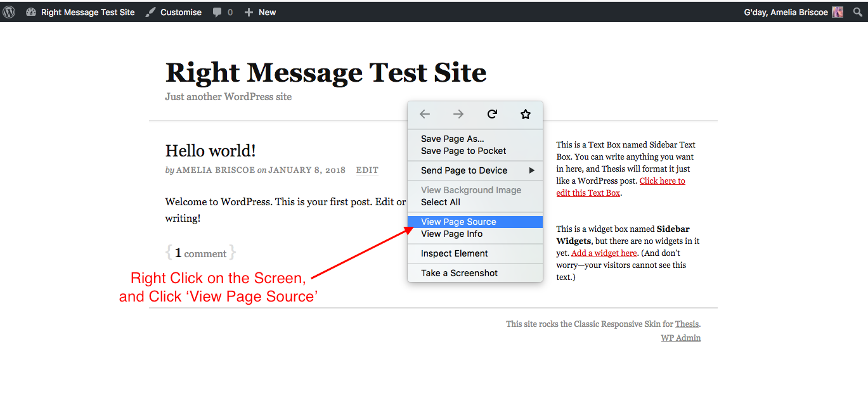Click the JANUARY 8, 2018 post date

click(x=307, y=170)
